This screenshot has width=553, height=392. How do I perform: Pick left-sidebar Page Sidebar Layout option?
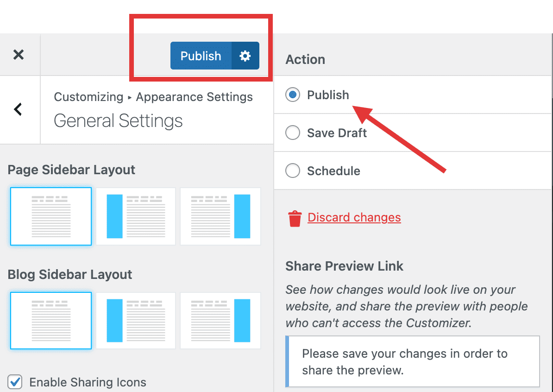point(136,216)
